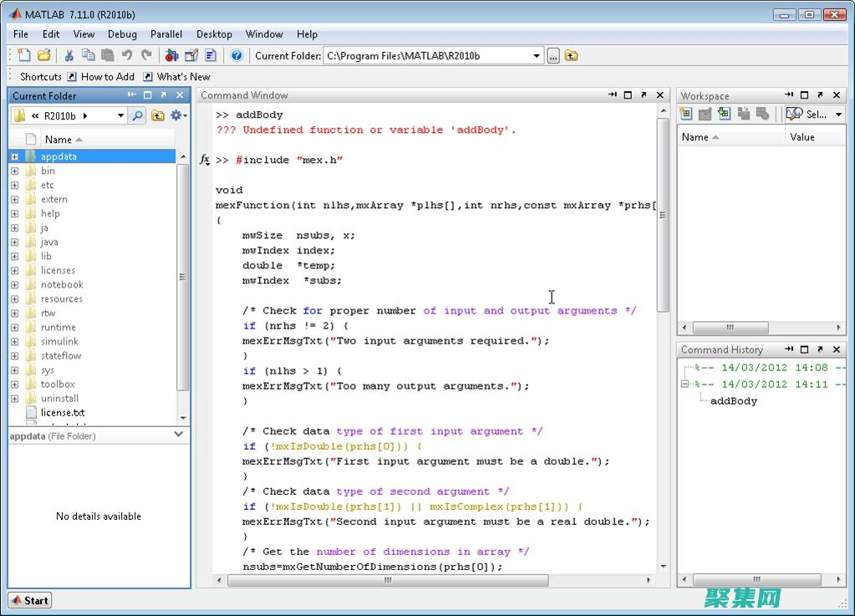The height and width of the screenshot is (616, 855).
Task: Open the Profiler icon in the toolbar
Action: pos(211,56)
